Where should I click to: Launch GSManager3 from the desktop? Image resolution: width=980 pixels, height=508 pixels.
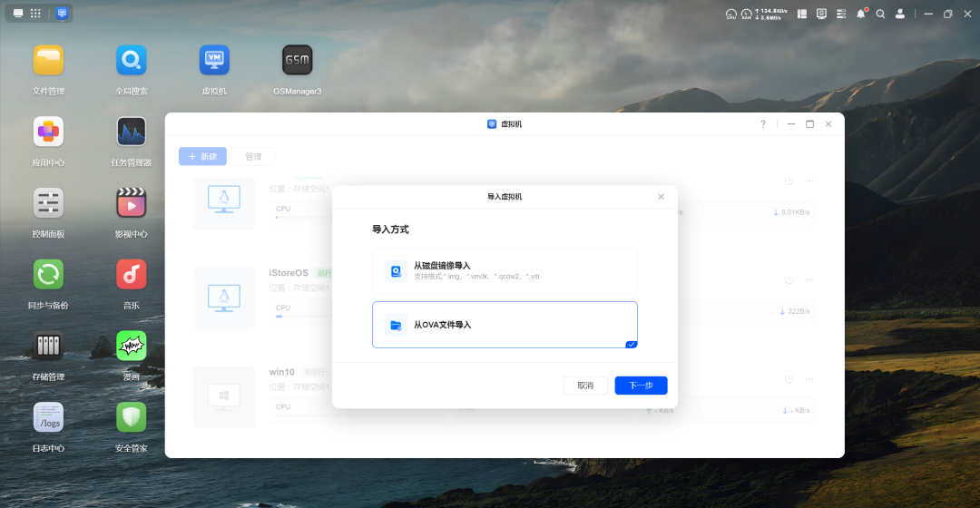pos(297,61)
